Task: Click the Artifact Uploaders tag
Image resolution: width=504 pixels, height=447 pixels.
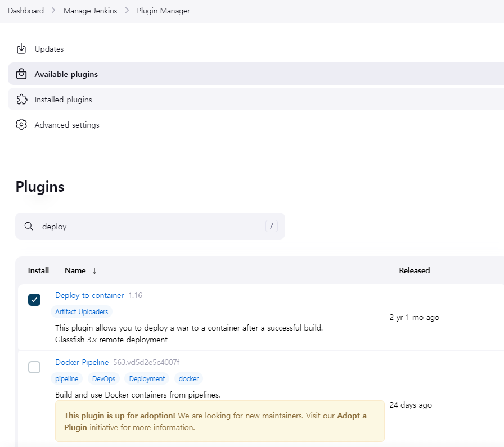Action: (82, 311)
